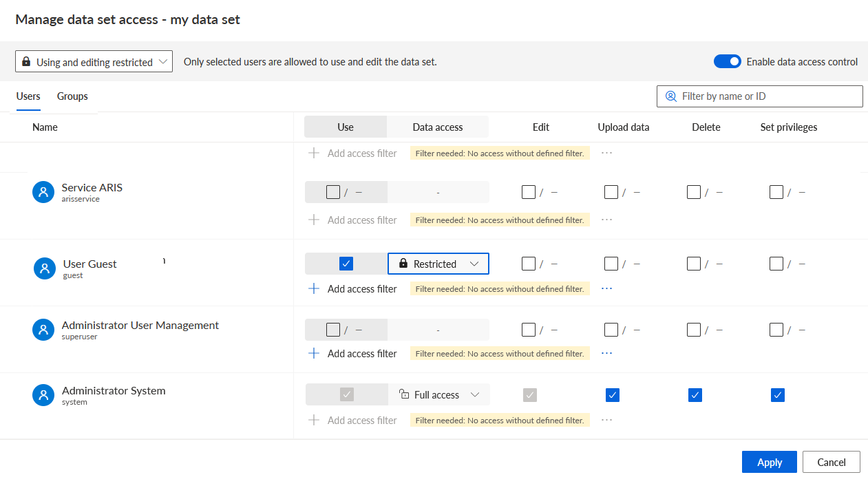The image size is (868, 477).
Task: Turn off Enable data access control switch
Action: point(727,62)
